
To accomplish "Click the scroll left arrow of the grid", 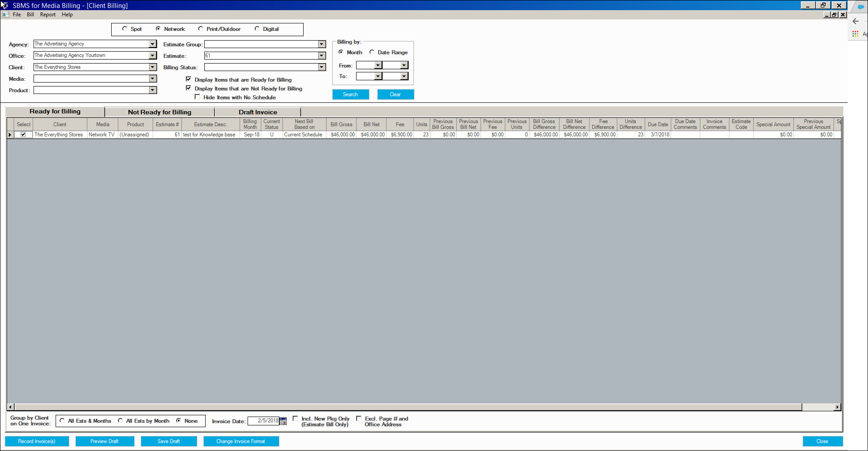I will click(x=11, y=407).
